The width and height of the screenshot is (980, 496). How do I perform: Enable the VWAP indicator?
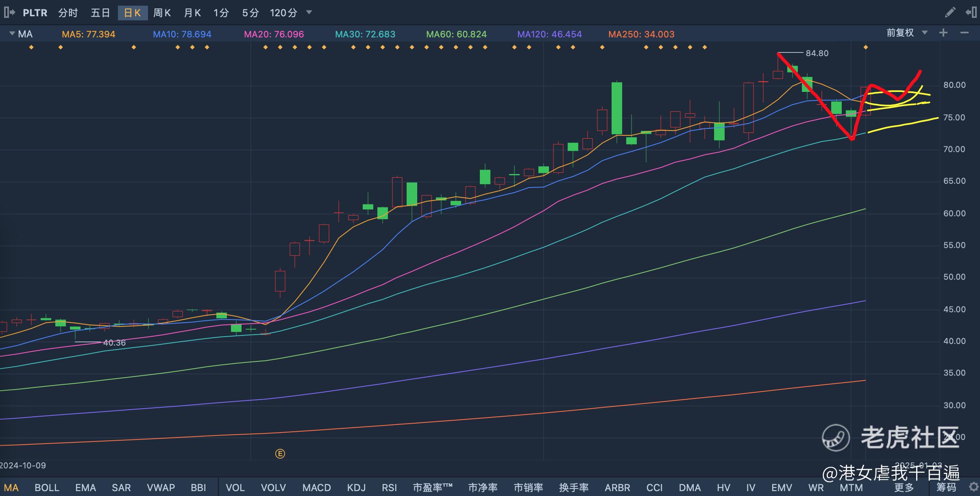pos(161,487)
